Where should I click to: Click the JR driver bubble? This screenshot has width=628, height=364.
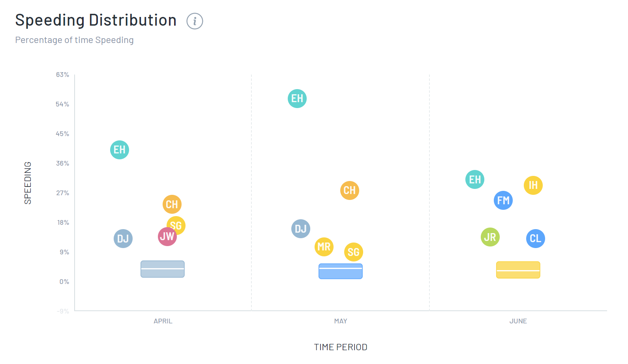pos(490,237)
